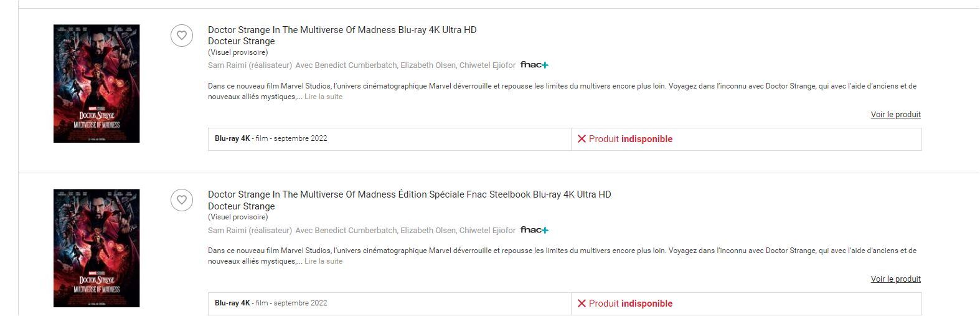
Task: Toggle the heart on the Steelbook listing
Action: point(182,200)
